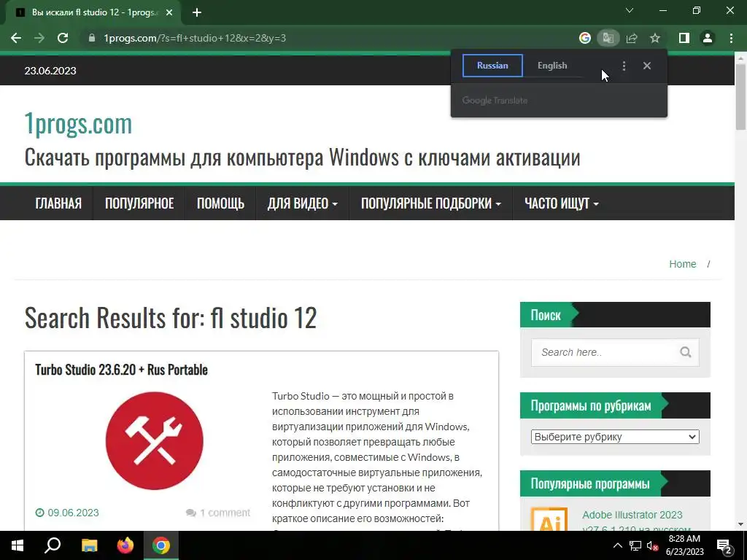Close the Google Translate popup

[x=647, y=66]
